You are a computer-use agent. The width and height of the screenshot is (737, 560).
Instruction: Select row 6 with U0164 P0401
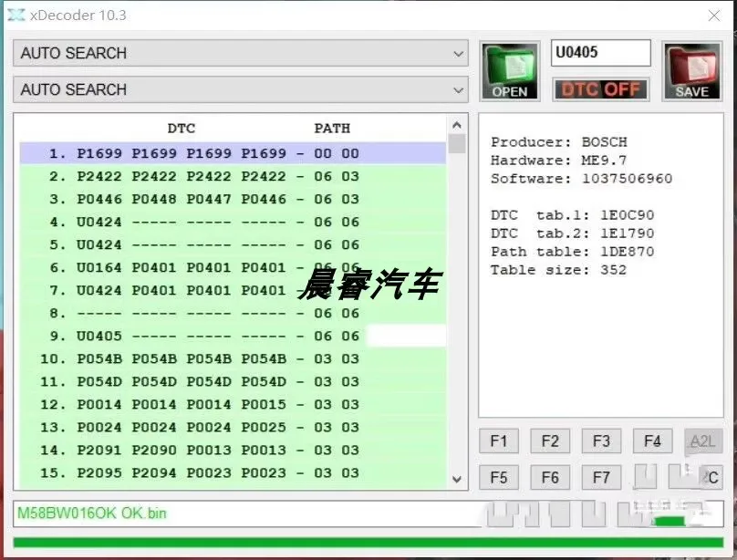[233, 267]
